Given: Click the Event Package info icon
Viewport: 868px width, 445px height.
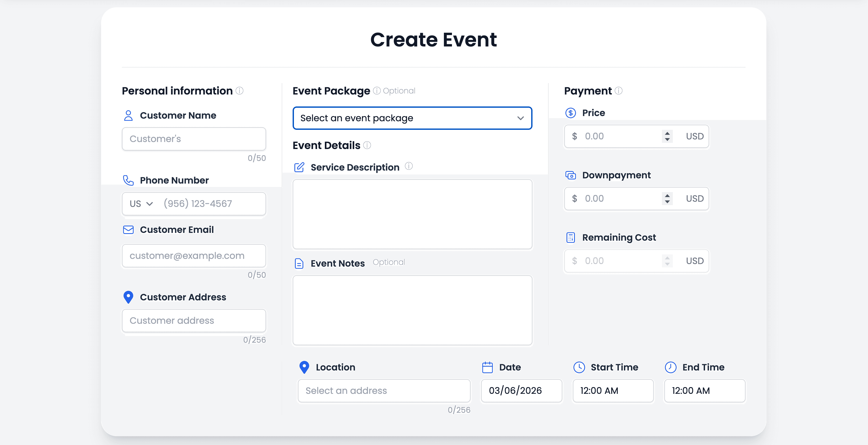Looking at the screenshot, I should pos(377,91).
